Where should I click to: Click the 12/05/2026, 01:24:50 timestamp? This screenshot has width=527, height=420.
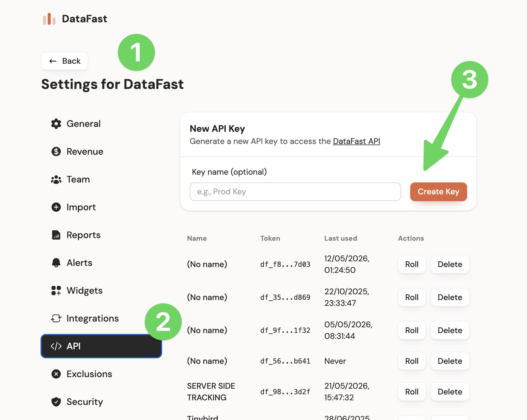(x=347, y=264)
